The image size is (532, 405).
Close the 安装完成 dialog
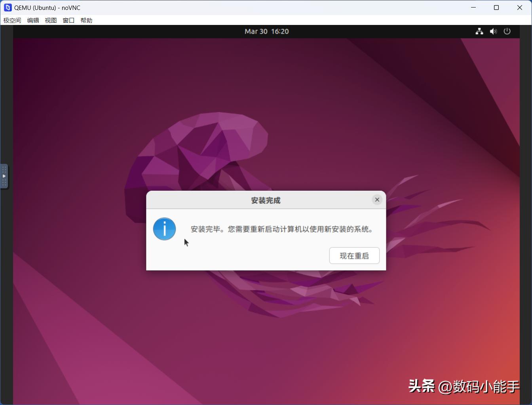click(377, 200)
